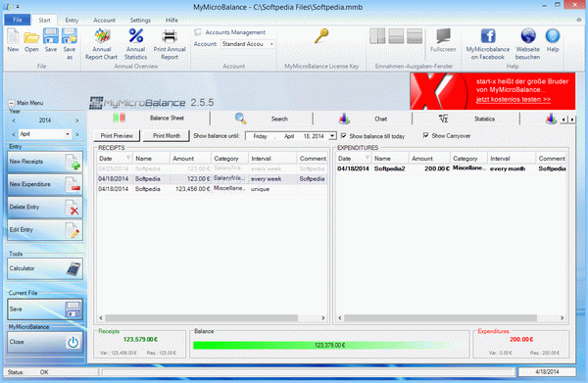Click the Print Annual Report printer icon
The image size is (588, 383).
click(x=170, y=44)
